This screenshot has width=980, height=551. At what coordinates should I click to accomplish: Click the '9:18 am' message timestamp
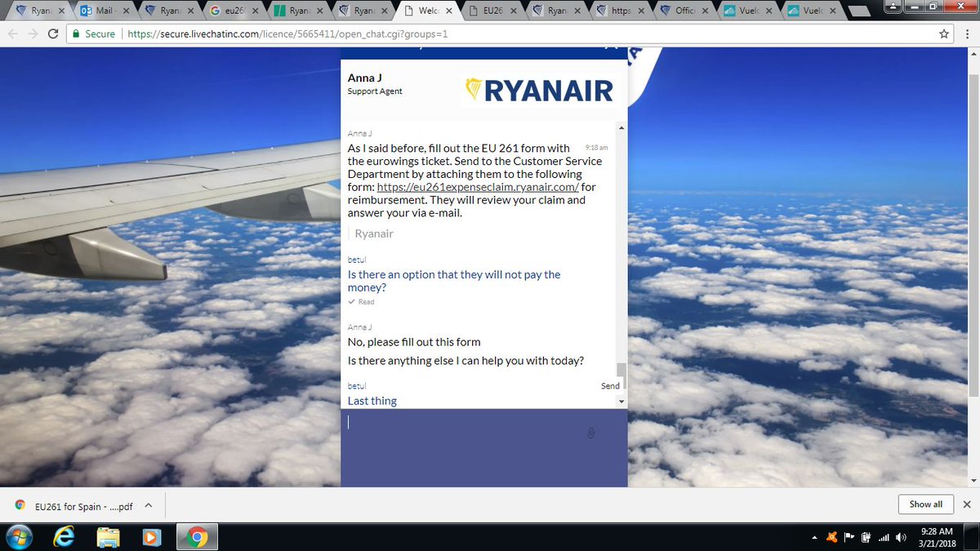pyautogui.click(x=596, y=148)
